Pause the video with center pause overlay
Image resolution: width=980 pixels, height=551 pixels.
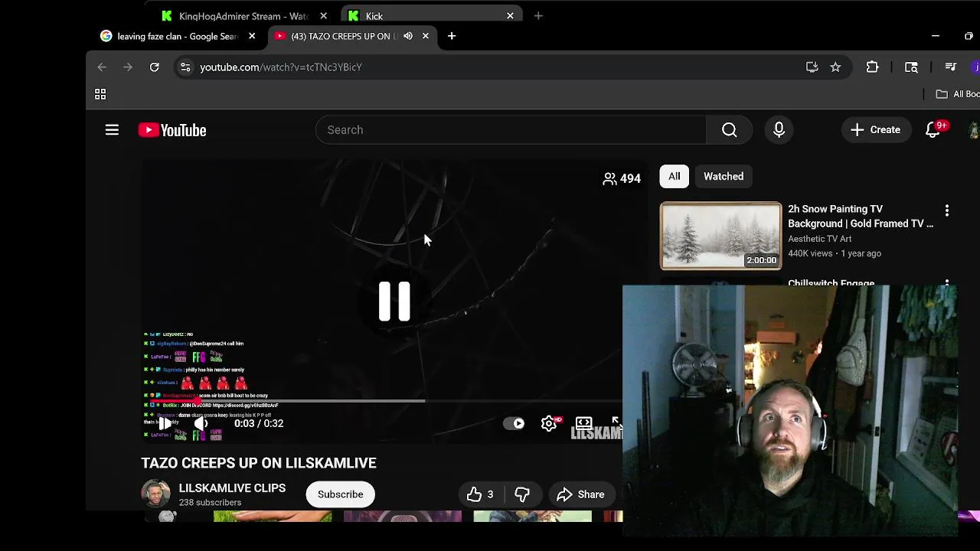click(x=394, y=301)
